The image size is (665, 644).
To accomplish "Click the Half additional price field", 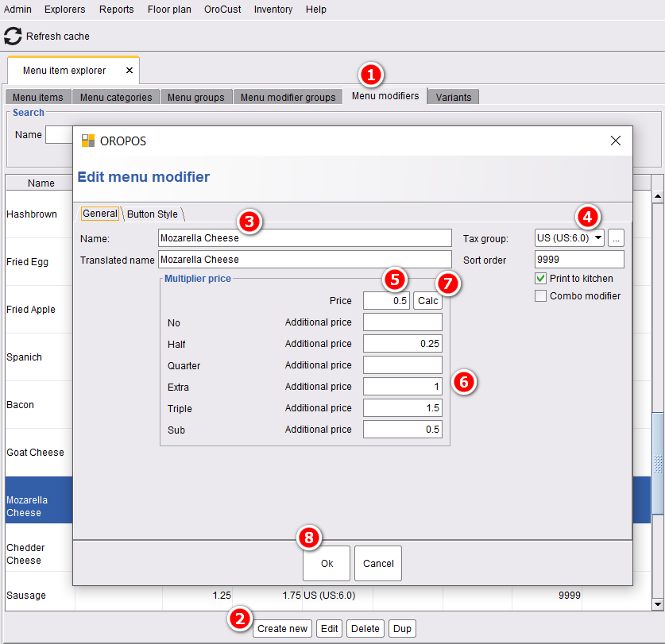I will [x=403, y=343].
